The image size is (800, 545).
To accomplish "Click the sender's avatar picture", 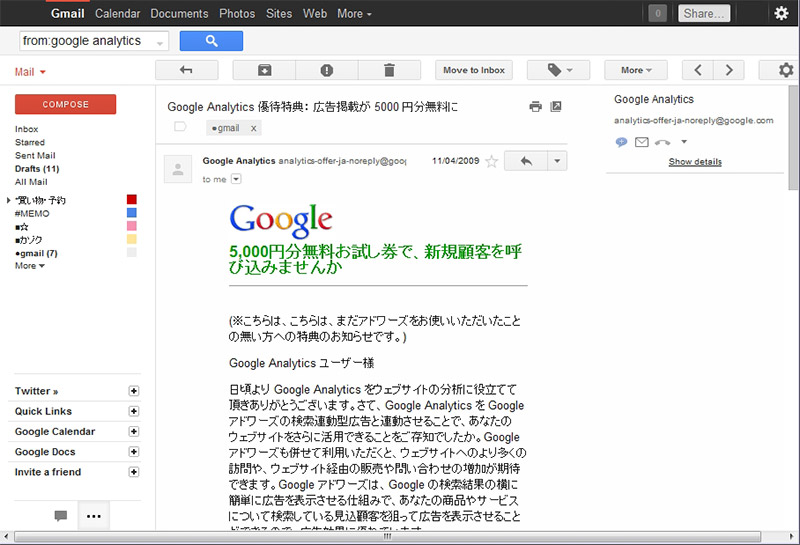I will (178, 169).
